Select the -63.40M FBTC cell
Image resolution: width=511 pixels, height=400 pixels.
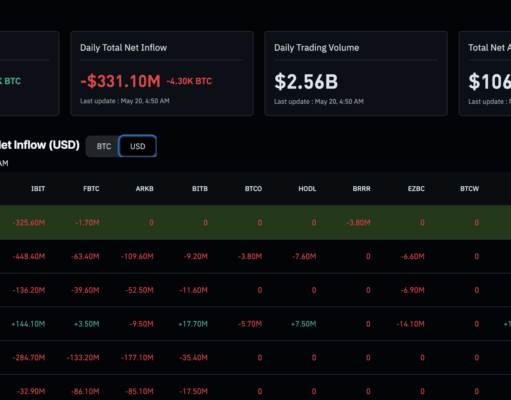tap(85, 256)
